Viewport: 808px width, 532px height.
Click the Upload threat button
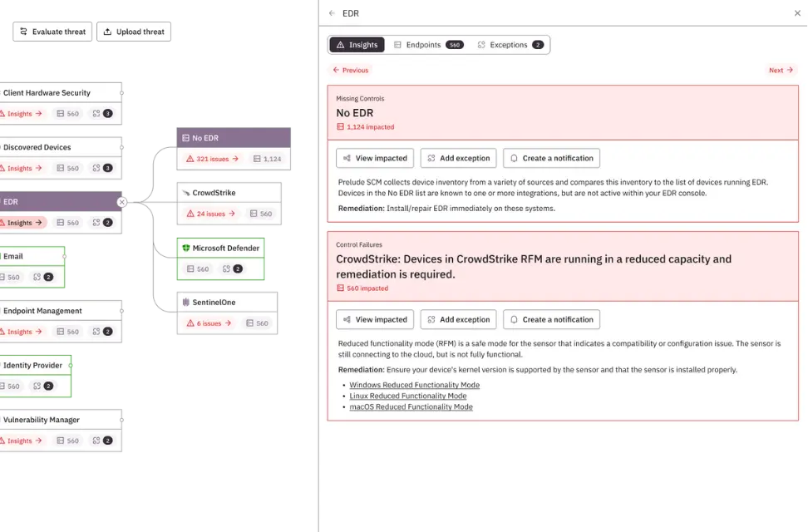134,32
